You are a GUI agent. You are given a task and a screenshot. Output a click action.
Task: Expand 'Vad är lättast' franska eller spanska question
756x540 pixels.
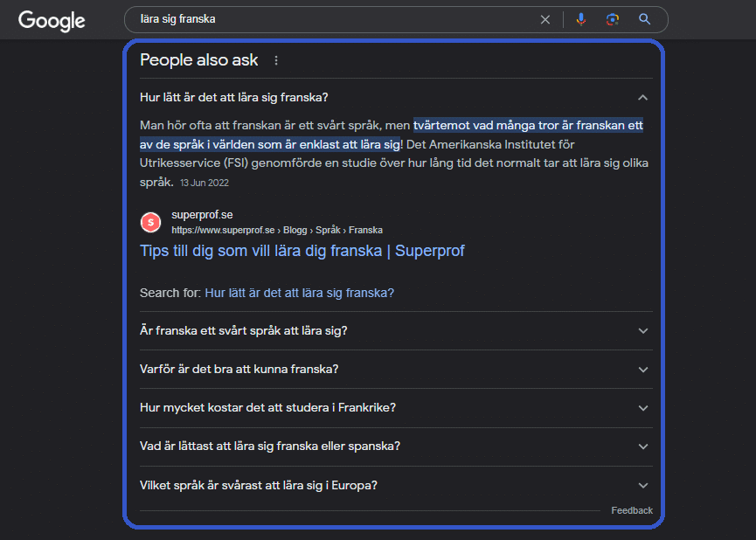pos(643,447)
